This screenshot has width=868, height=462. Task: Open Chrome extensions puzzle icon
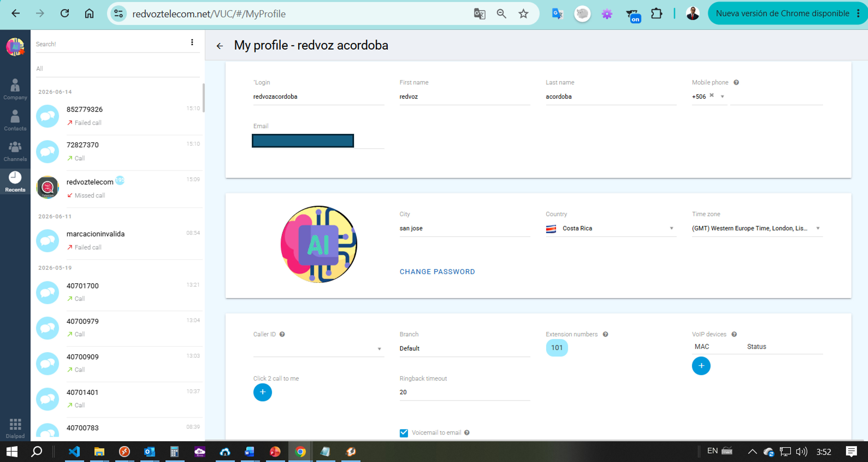656,14
